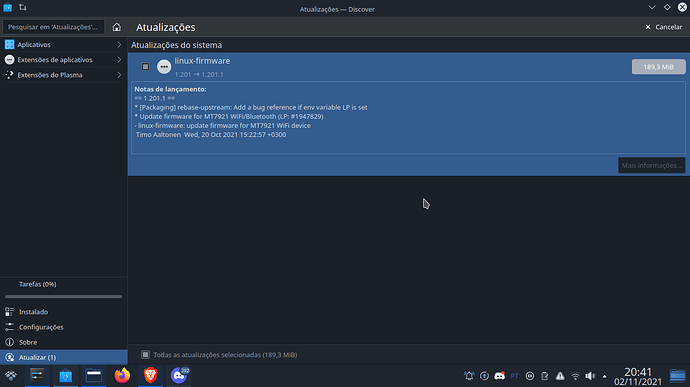This screenshot has height=387, width=690.
Task: Select Atualizar (1) in sidebar
Action: [64, 357]
